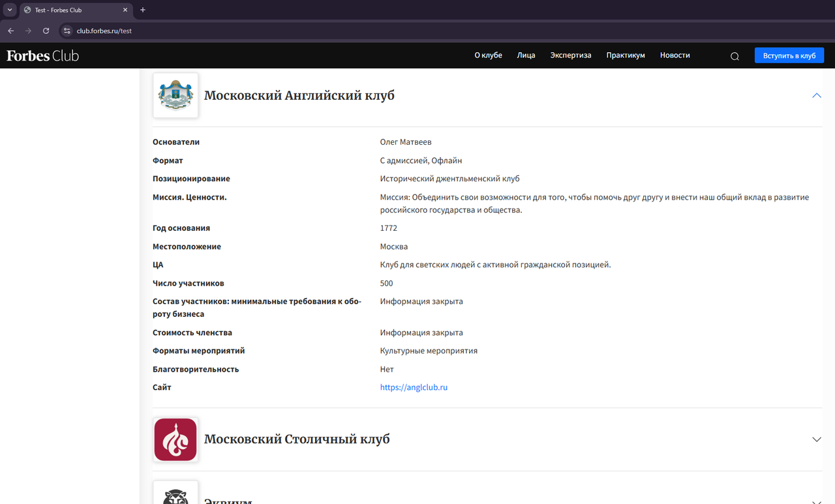Open the Практикум menu item

pyautogui.click(x=626, y=55)
